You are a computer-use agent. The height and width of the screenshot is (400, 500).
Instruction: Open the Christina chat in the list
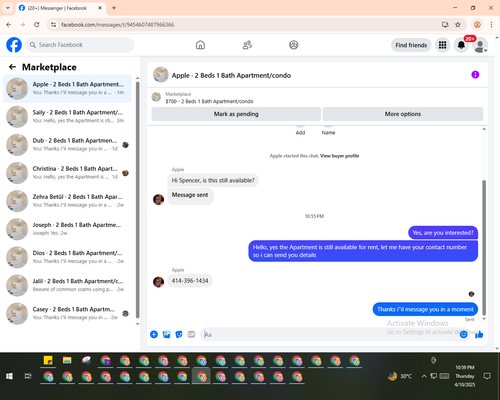click(67, 173)
